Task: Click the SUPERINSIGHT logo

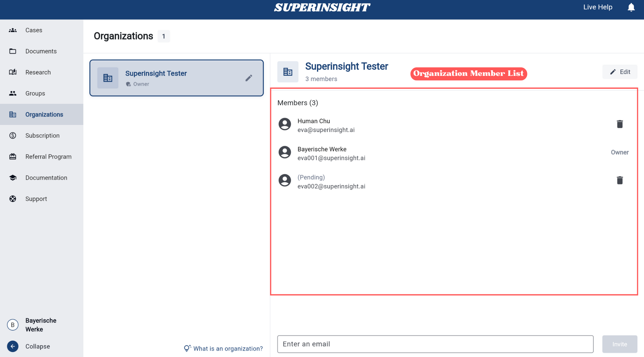Action: [x=322, y=8]
